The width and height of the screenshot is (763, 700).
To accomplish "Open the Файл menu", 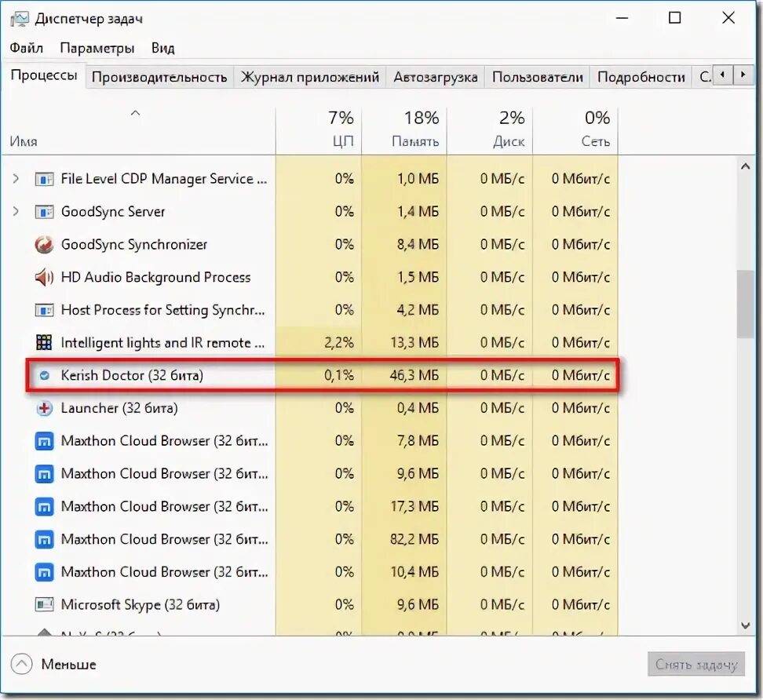I will (26, 48).
